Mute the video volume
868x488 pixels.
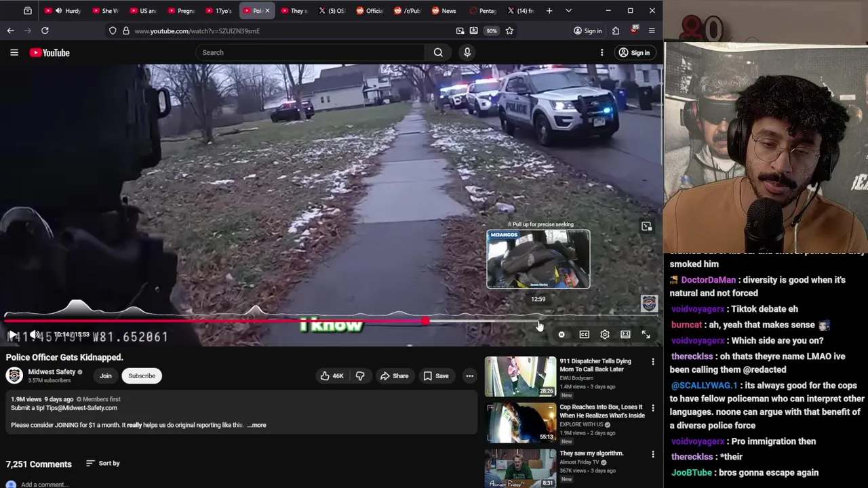tap(34, 335)
